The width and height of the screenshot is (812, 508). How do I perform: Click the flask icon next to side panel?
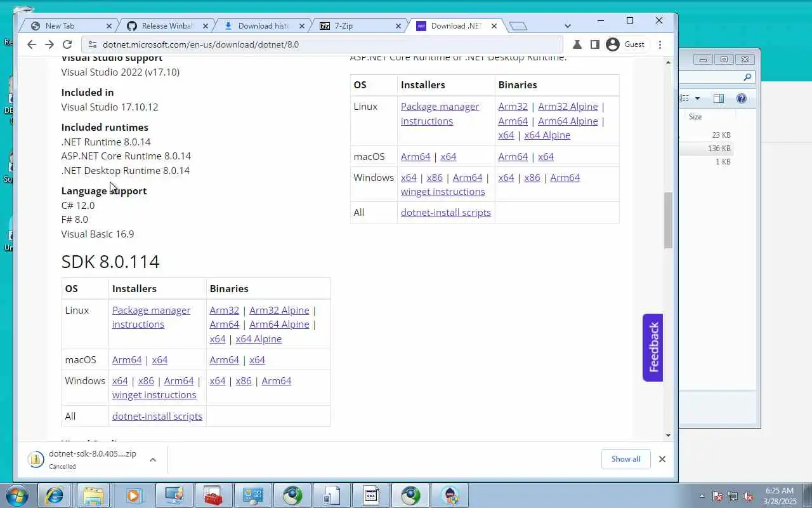click(x=577, y=44)
